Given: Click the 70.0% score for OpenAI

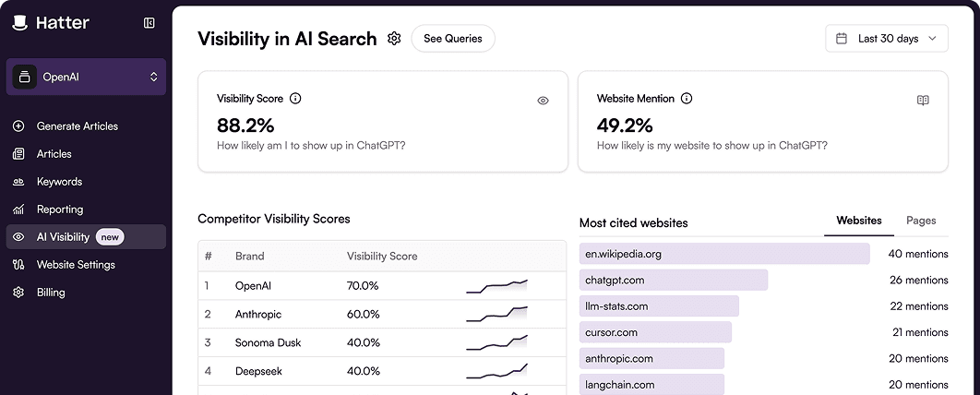Looking at the screenshot, I should (363, 285).
